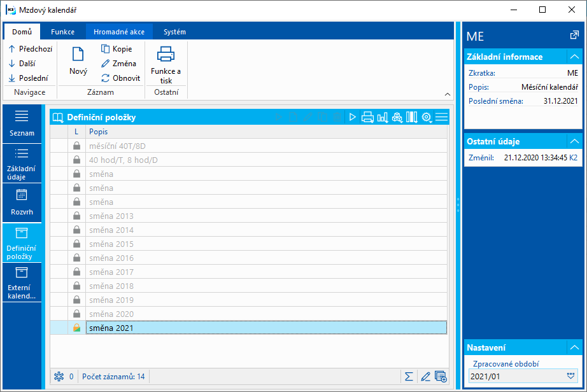Click the hamburger menu icon in grid header
The width and height of the screenshot is (587, 392).
(x=442, y=117)
